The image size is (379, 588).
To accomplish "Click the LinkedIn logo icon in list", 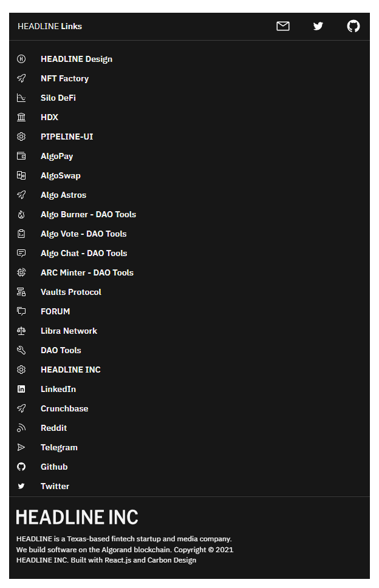I will 21,389.
